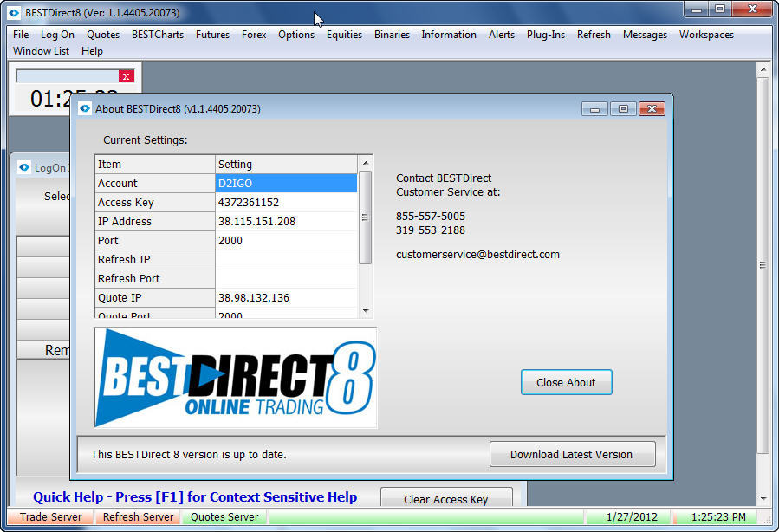This screenshot has width=779, height=532.
Task: Click the phone number 319-553-2188
Action: (431, 230)
